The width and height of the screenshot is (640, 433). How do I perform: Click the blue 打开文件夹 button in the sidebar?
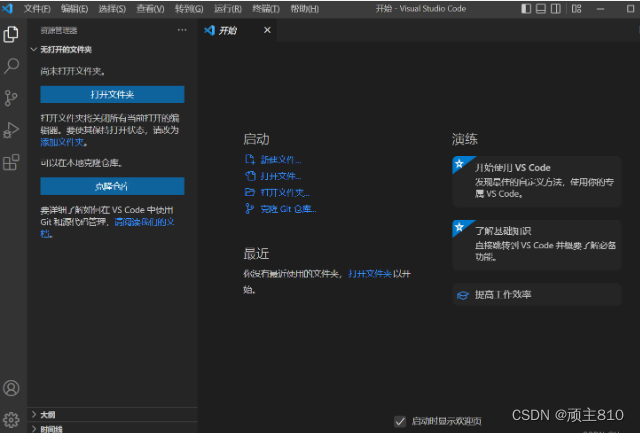click(112, 95)
